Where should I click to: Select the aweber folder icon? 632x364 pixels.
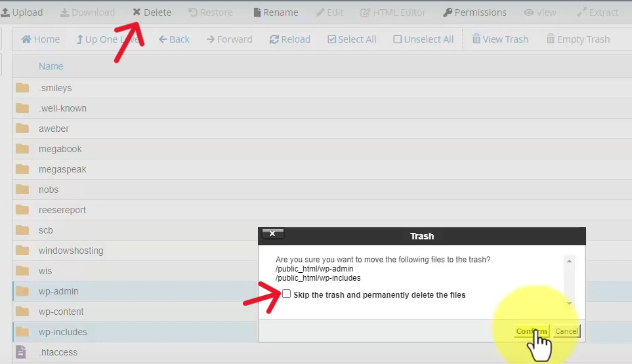click(22, 129)
